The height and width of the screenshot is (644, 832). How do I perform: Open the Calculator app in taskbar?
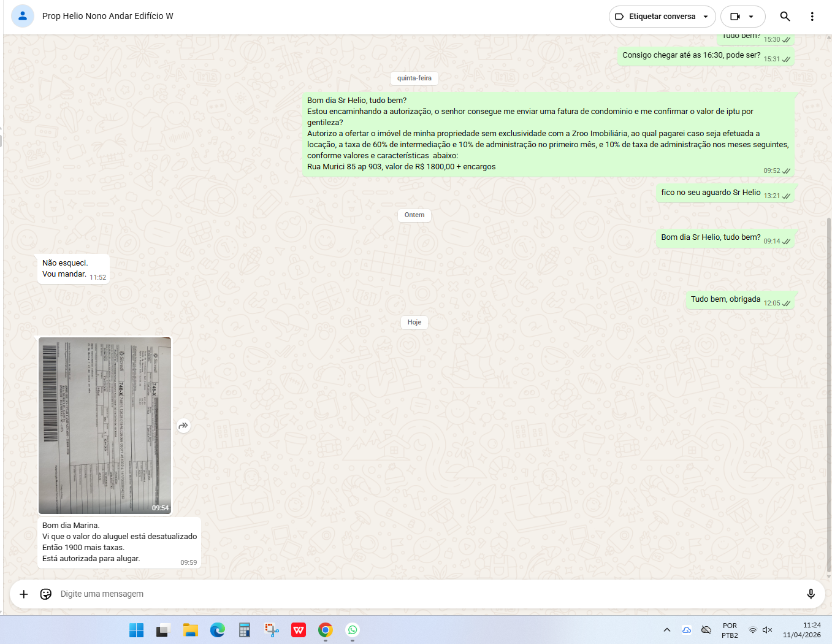pyautogui.click(x=245, y=630)
